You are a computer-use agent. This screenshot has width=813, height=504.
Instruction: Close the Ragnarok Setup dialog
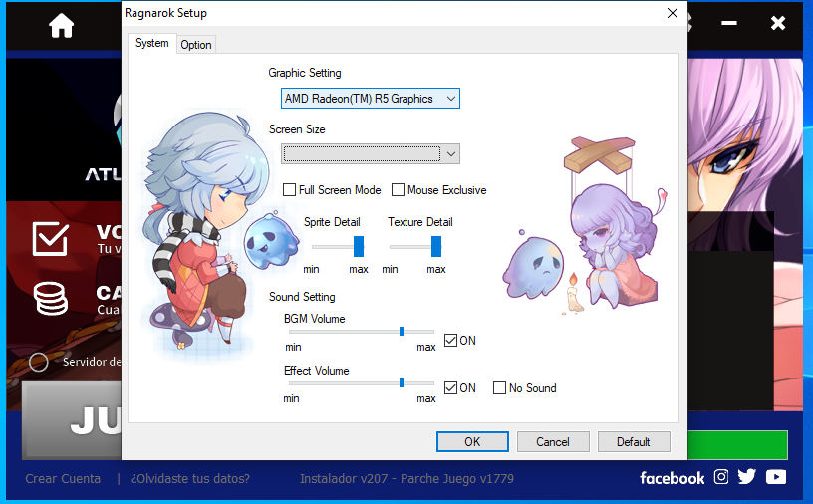tap(672, 13)
